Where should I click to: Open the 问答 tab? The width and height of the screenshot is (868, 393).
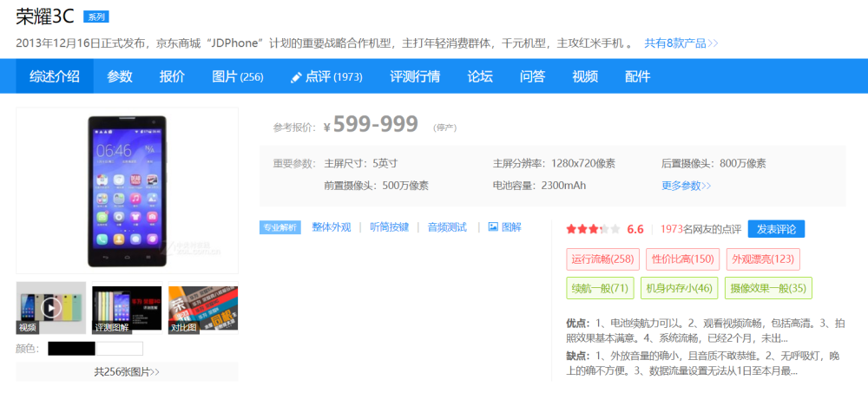[533, 76]
